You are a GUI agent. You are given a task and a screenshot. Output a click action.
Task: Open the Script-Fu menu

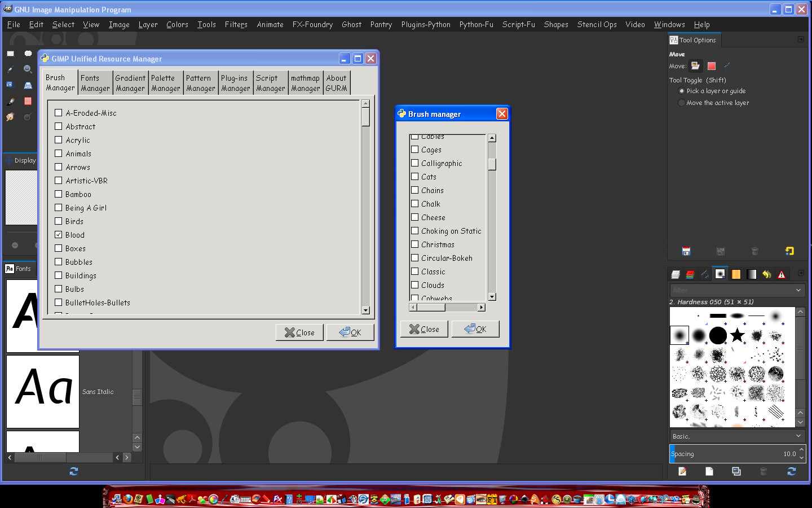519,25
